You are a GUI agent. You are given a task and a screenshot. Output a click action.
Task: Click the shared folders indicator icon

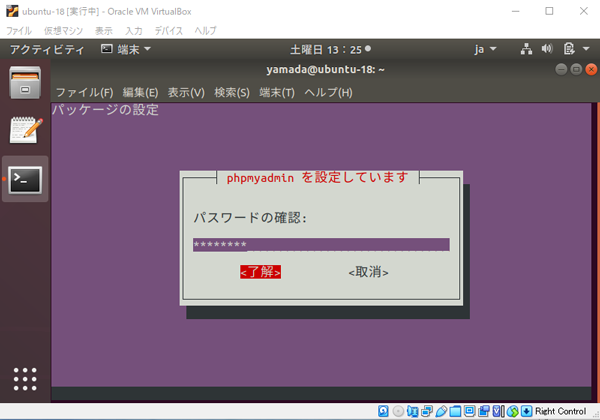[455, 411]
